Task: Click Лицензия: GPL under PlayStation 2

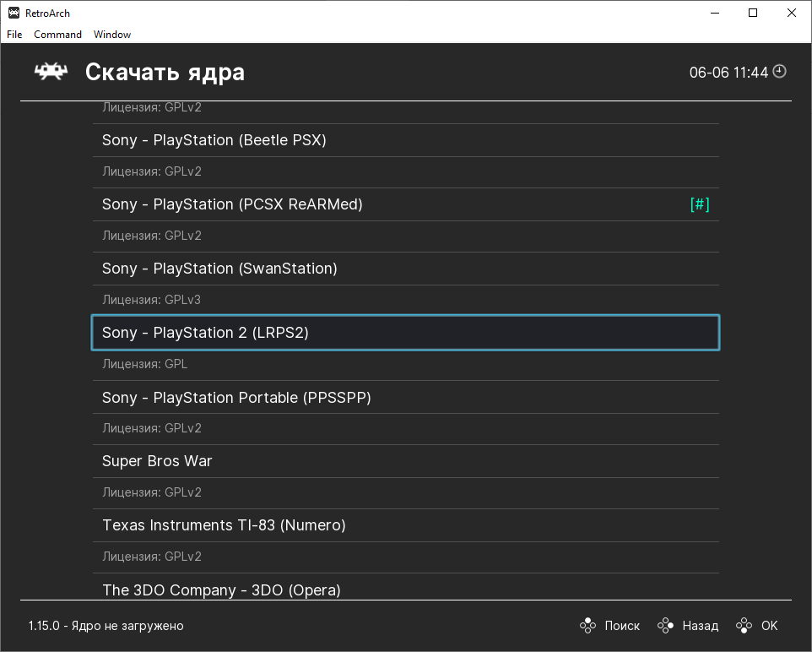Action: coord(144,364)
